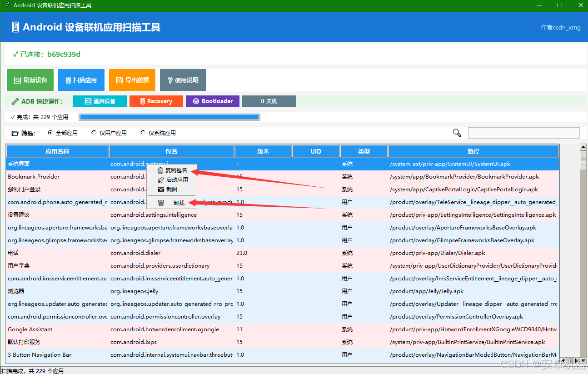Image resolution: width=588 pixels, height=374 pixels.
Task: Click the up arrow of the vertical scrollbar
Action: (583, 147)
